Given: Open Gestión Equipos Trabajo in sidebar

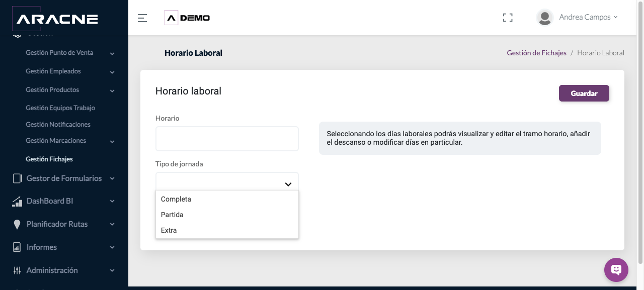Looking at the screenshot, I should click(x=60, y=108).
